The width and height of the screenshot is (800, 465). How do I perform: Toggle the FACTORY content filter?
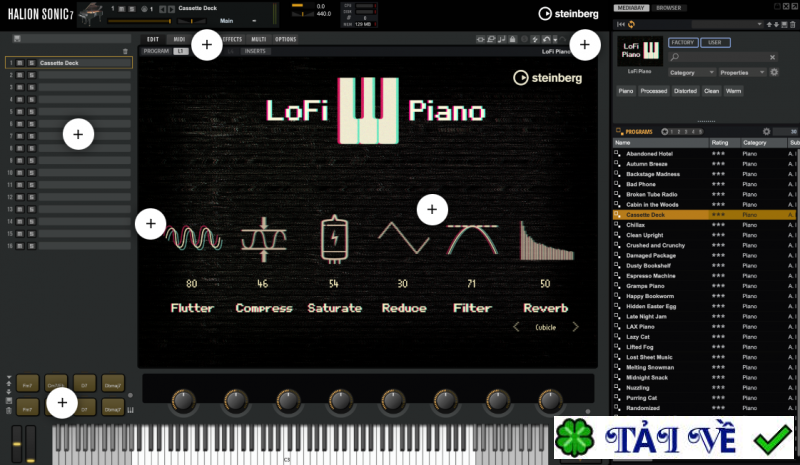tap(683, 42)
